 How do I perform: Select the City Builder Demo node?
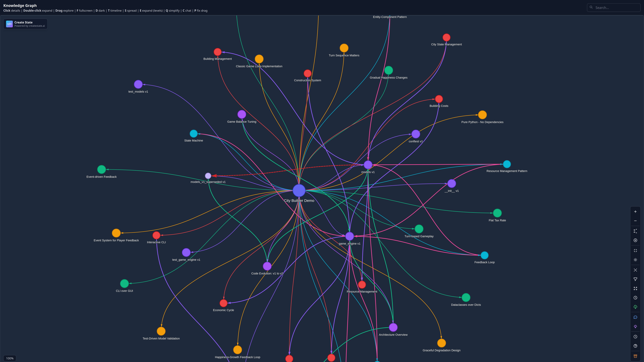pos(299,190)
